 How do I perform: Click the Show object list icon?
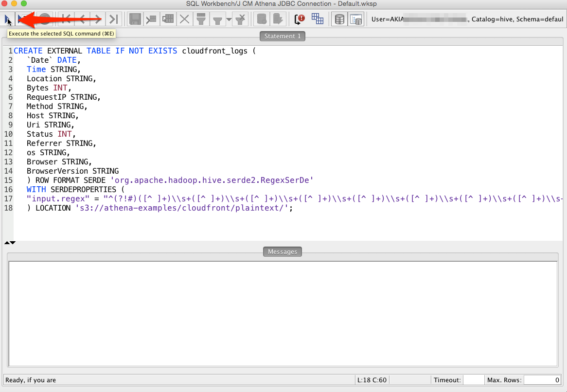tap(356, 19)
